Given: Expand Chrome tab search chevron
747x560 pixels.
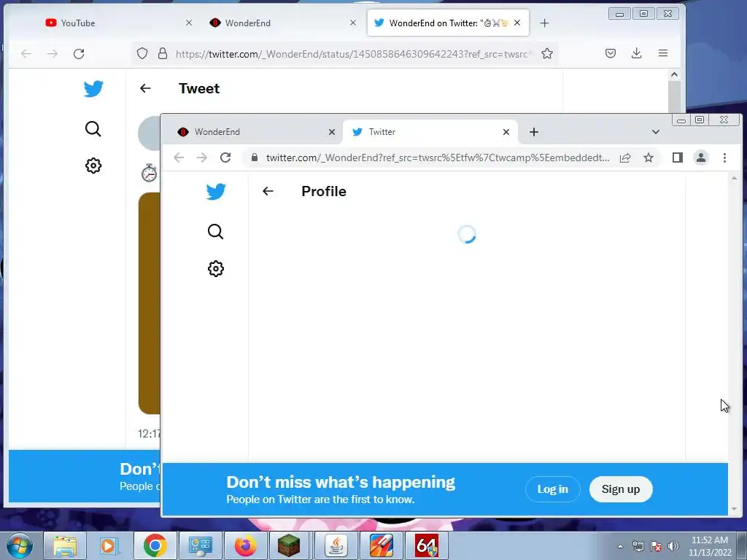Looking at the screenshot, I should click(656, 132).
